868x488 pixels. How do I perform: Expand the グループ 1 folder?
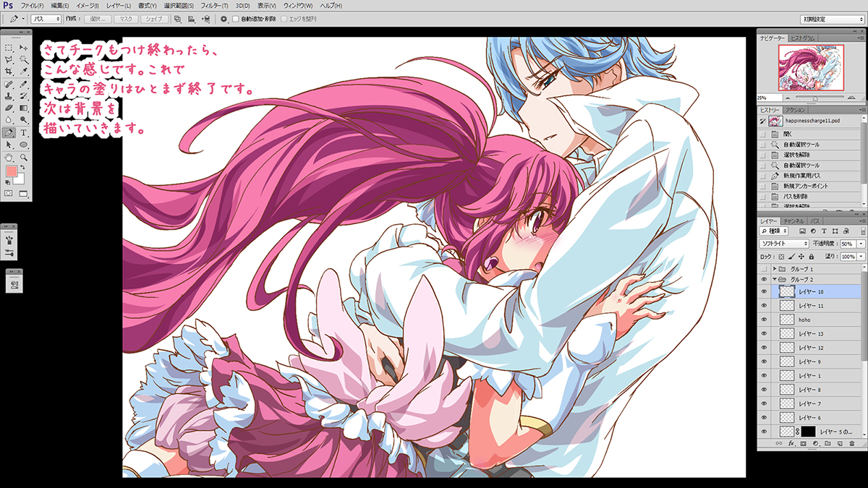pyautogui.click(x=775, y=269)
